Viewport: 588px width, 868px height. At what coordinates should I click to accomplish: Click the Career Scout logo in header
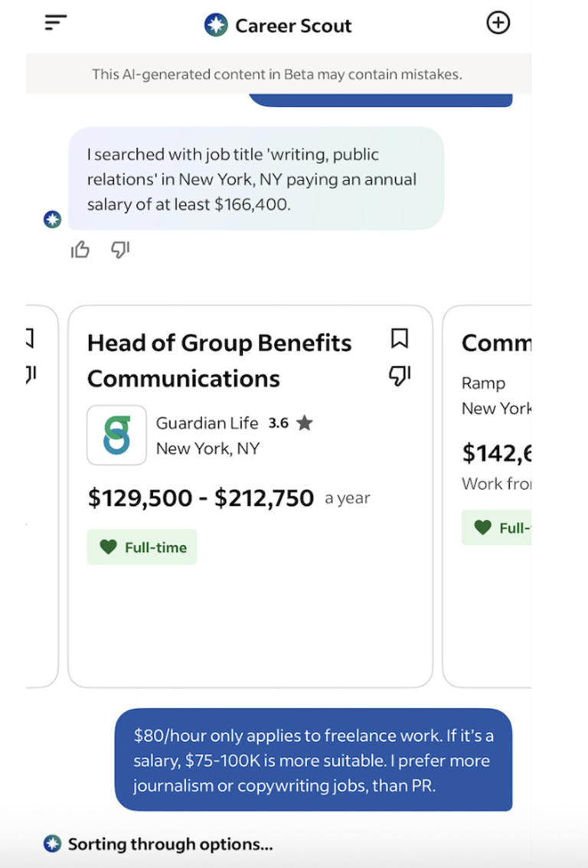216,25
